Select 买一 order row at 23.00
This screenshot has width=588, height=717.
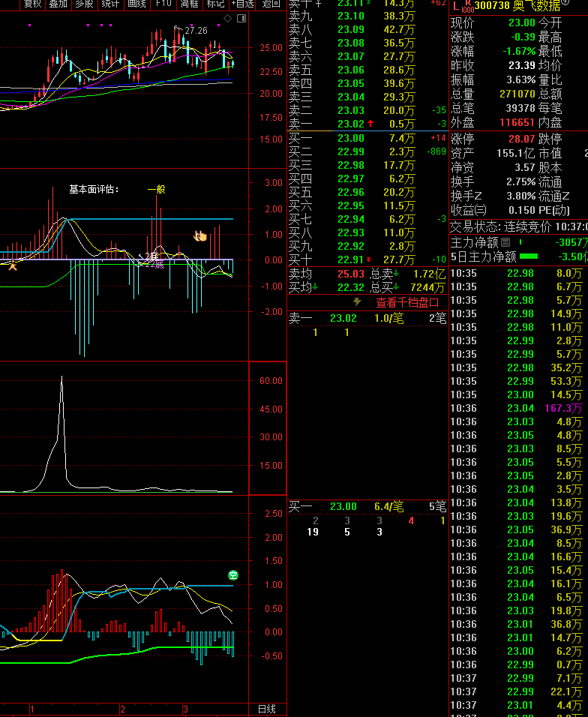point(368,138)
